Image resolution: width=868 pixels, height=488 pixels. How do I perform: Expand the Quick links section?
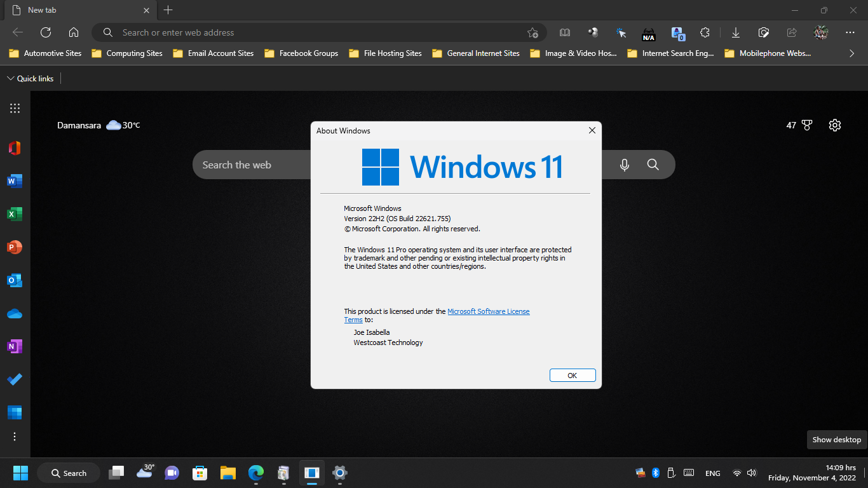31,78
